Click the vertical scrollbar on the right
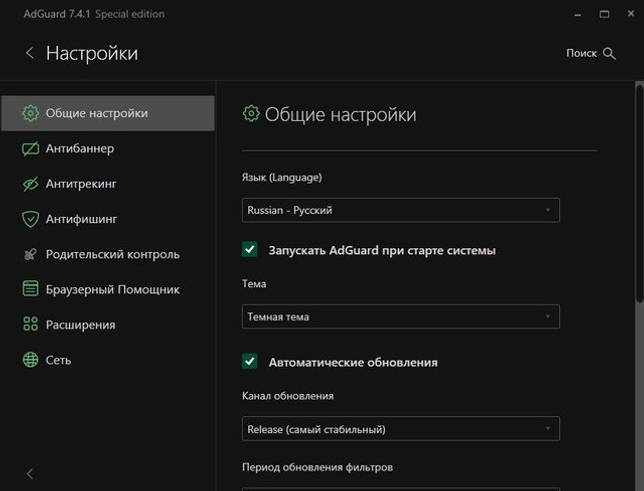 [639, 193]
